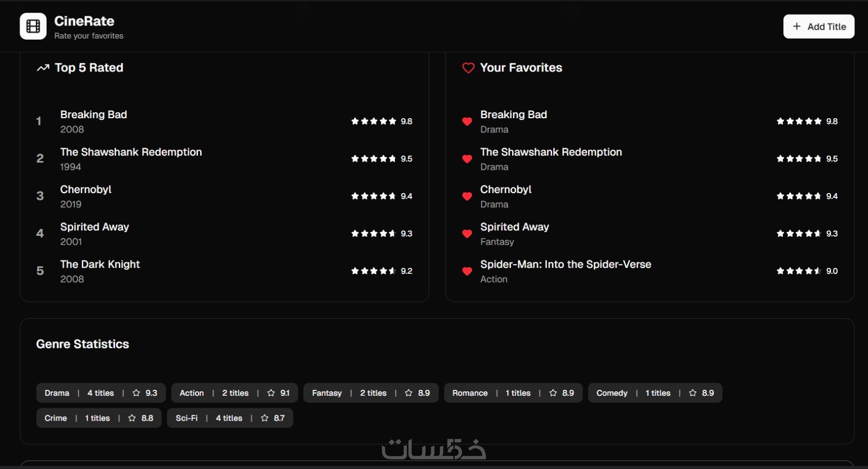Click the Genre Statistics heading
The width and height of the screenshot is (868, 469).
click(82, 344)
